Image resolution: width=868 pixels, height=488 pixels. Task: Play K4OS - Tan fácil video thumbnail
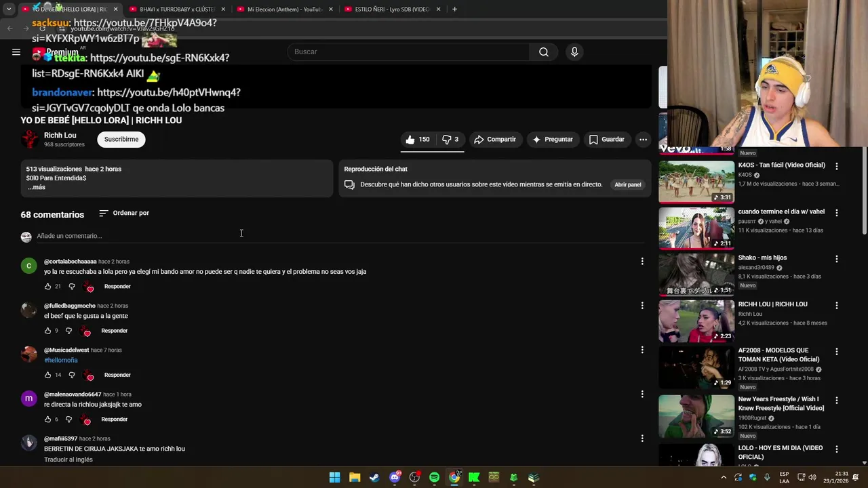coord(696,182)
